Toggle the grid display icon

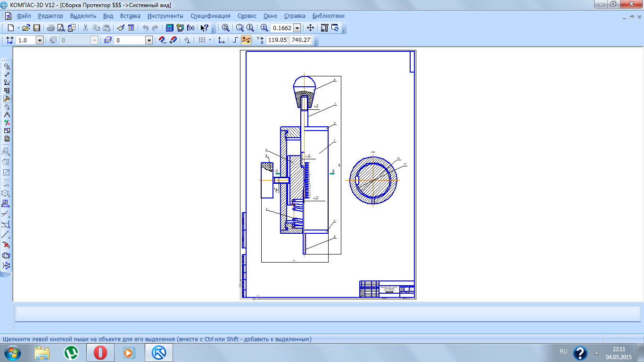[202, 41]
